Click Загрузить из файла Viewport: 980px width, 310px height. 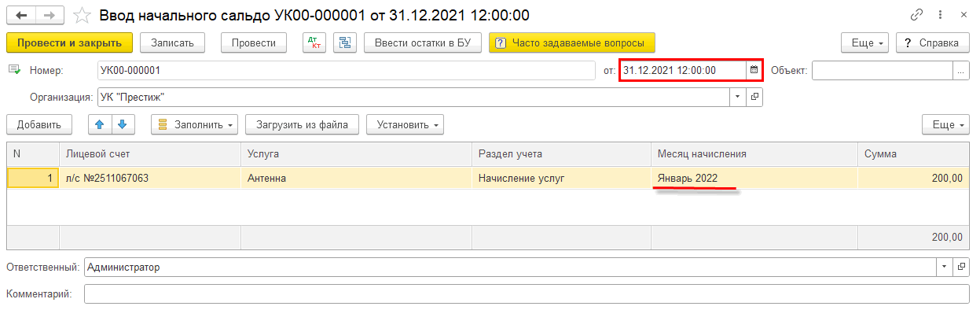click(303, 124)
